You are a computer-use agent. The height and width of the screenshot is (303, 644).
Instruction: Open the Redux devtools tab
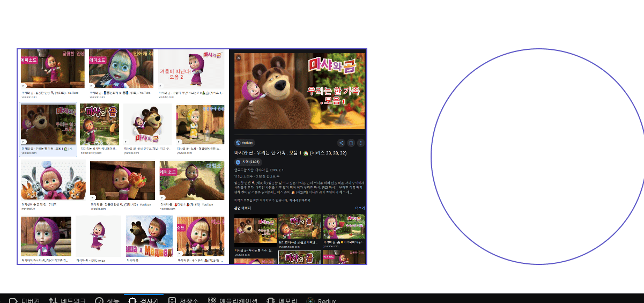321,300
